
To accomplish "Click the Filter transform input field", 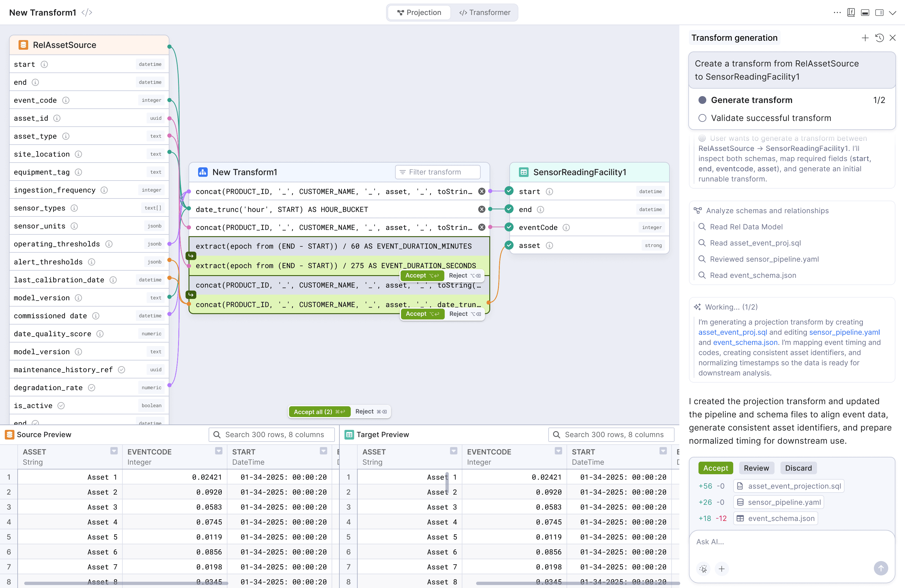I will pyautogui.click(x=438, y=172).
